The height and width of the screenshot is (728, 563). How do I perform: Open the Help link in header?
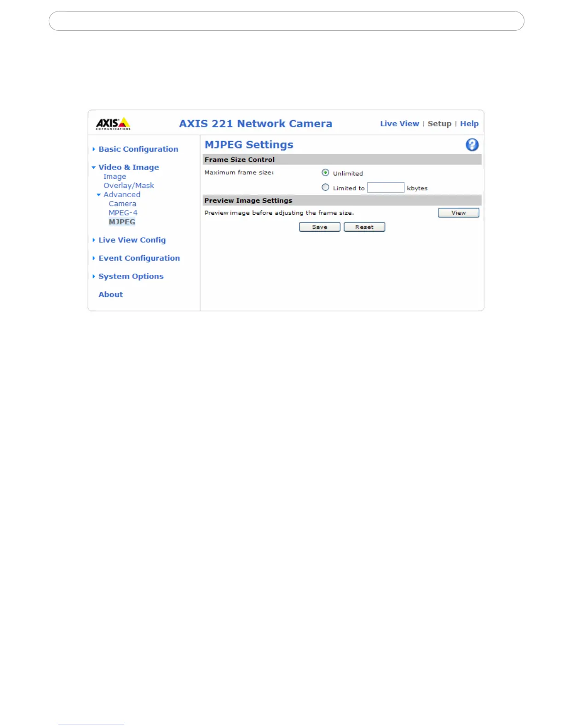469,124
